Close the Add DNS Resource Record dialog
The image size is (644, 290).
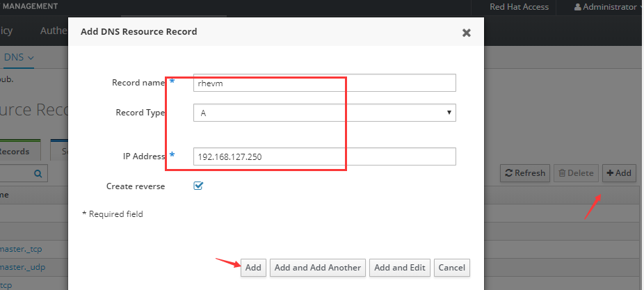[466, 33]
